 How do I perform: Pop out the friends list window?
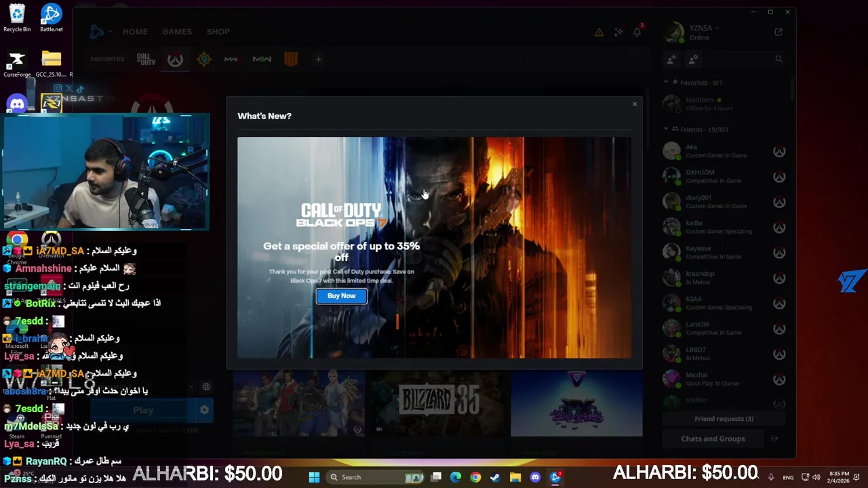[x=778, y=32]
